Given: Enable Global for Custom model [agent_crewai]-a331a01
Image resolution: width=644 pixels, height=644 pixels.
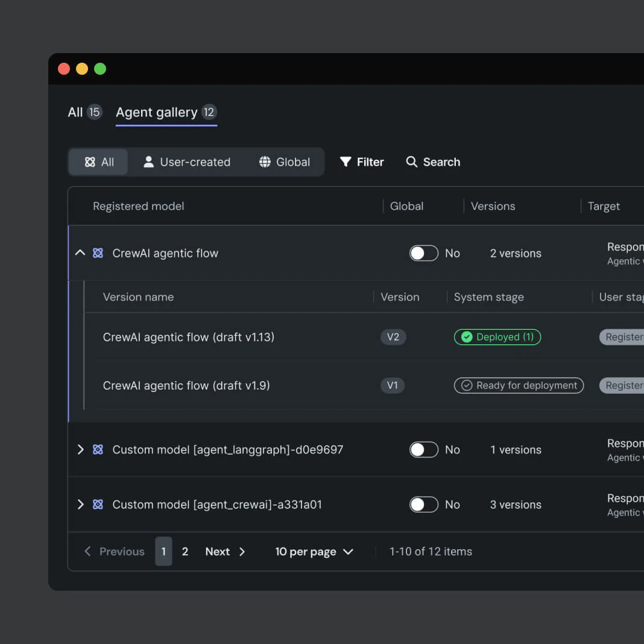Looking at the screenshot, I should [x=423, y=504].
